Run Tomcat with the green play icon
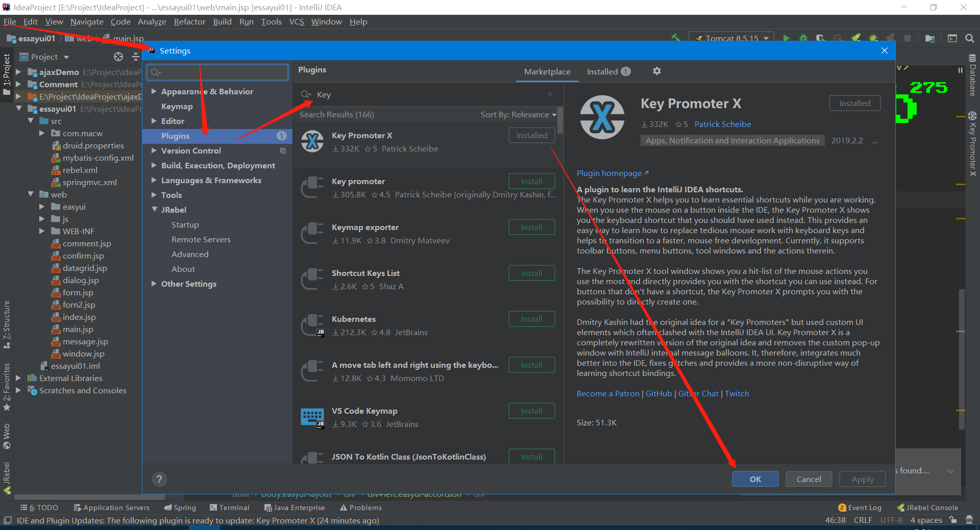 click(x=786, y=38)
